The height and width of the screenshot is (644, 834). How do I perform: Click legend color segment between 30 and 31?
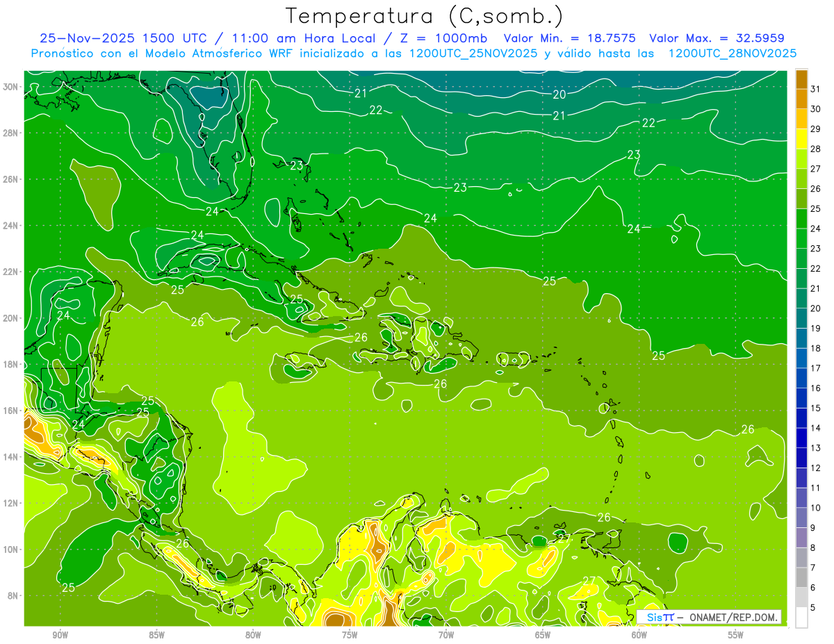pos(801,99)
